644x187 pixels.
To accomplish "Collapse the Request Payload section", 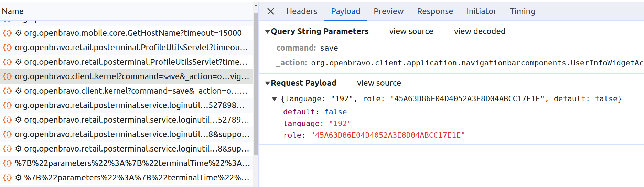I will [x=267, y=83].
